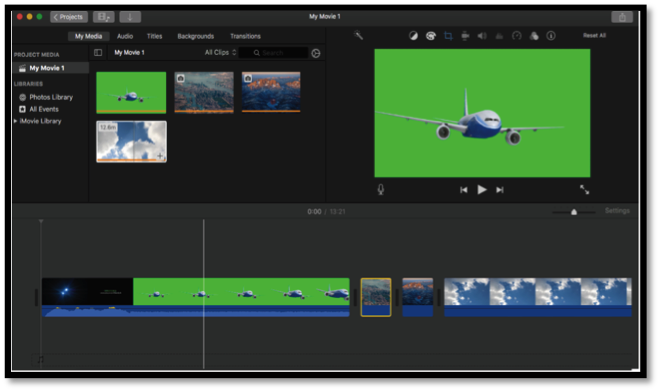The width and height of the screenshot is (660, 391).
Task: Switch to the My Media tab
Action: pyautogui.click(x=88, y=36)
